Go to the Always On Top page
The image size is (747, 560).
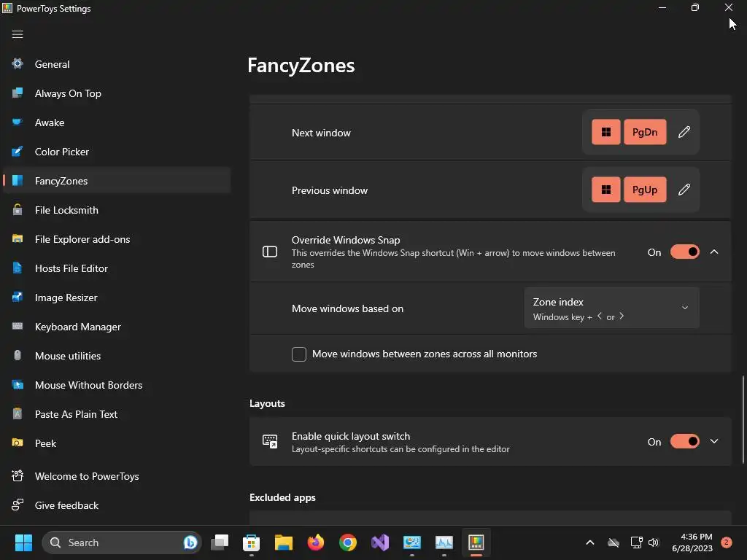click(x=117, y=93)
